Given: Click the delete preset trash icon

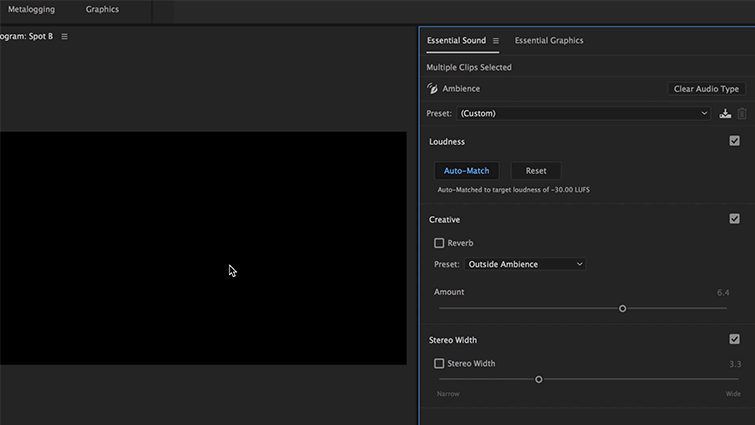Looking at the screenshot, I should click(x=742, y=113).
